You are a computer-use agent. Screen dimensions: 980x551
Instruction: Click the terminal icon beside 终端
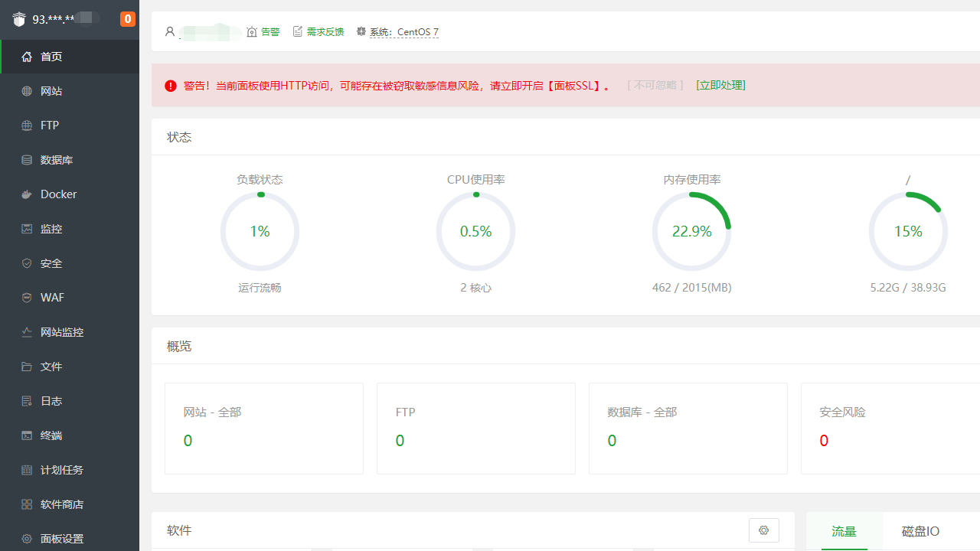tap(27, 435)
